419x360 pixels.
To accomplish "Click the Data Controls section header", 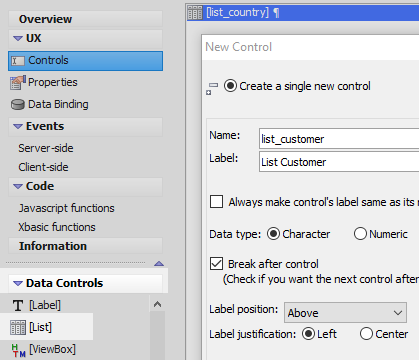I will 85,283.
